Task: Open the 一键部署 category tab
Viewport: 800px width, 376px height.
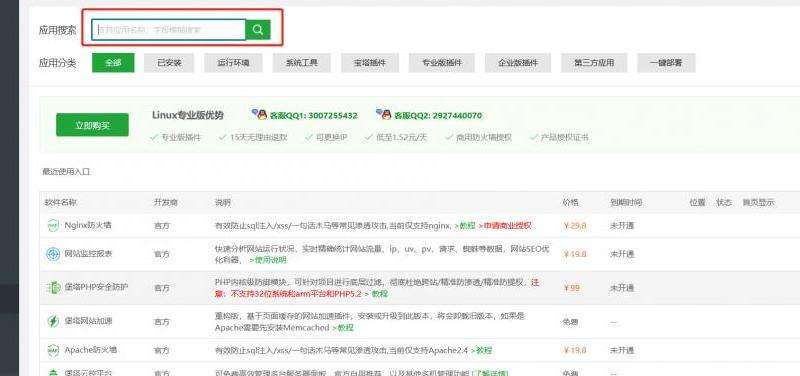Action: tap(666, 63)
